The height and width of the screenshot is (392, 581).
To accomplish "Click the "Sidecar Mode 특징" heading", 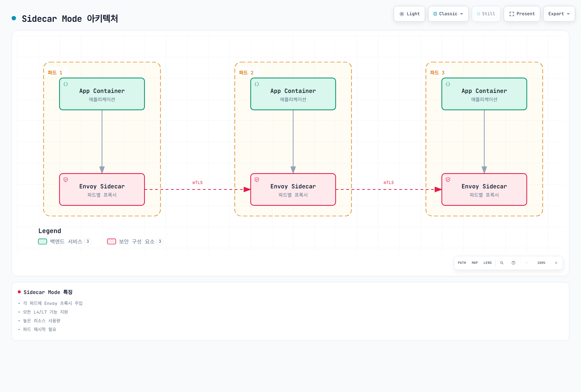I will click(48, 292).
